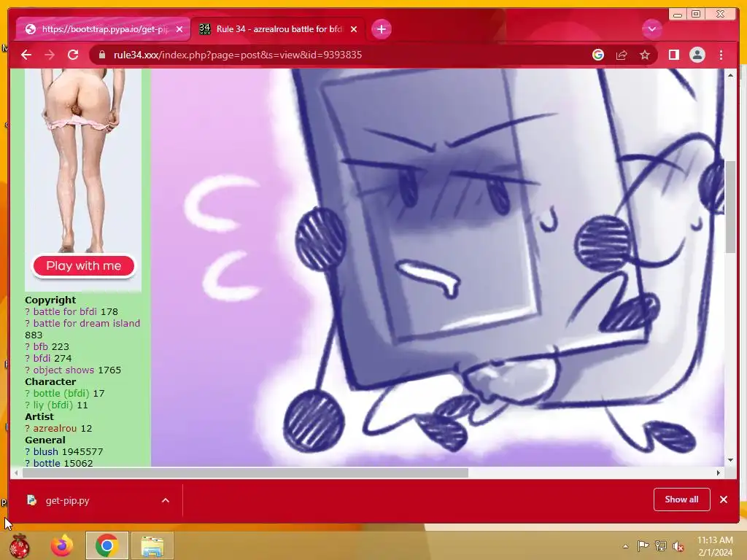This screenshot has height=560, width=747.
Task: Open the 'battle for bfdi' tag link
Action: [x=65, y=311]
